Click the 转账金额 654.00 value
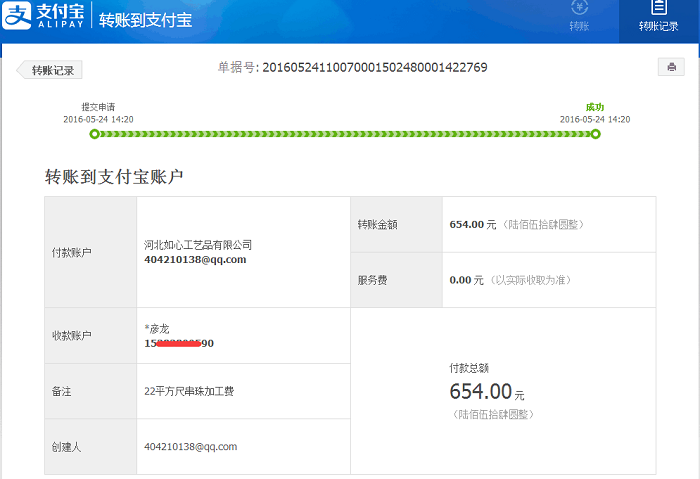 (472, 224)
